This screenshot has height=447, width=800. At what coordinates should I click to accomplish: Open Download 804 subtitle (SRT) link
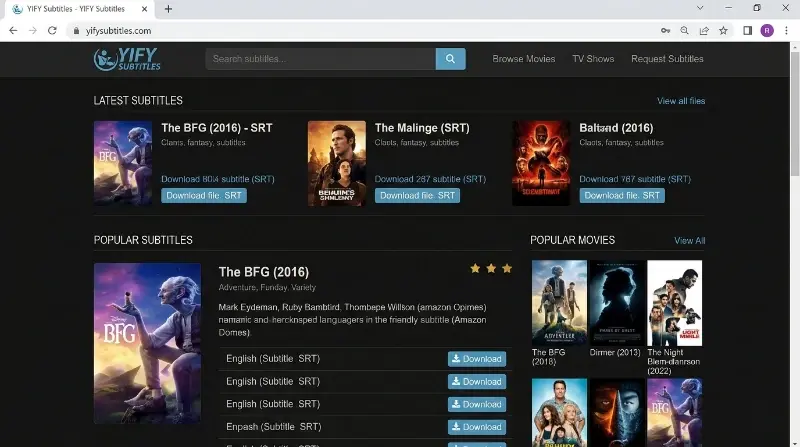(218, 179)
